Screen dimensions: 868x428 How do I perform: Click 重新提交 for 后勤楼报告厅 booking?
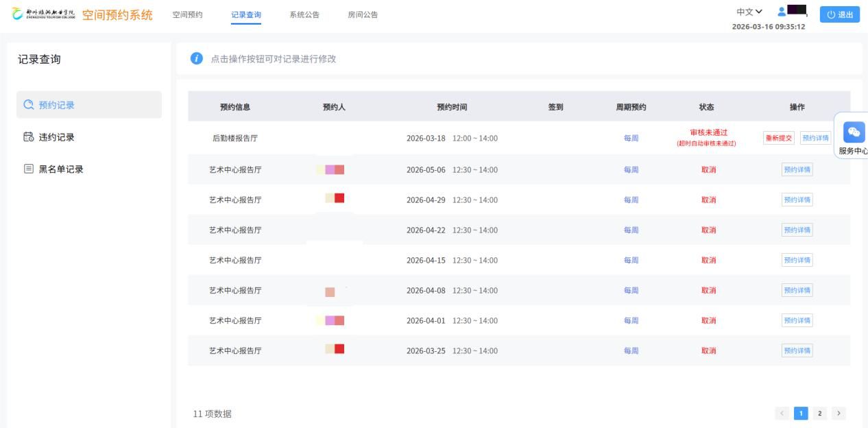pyautogui.click(x=778, y=138)
